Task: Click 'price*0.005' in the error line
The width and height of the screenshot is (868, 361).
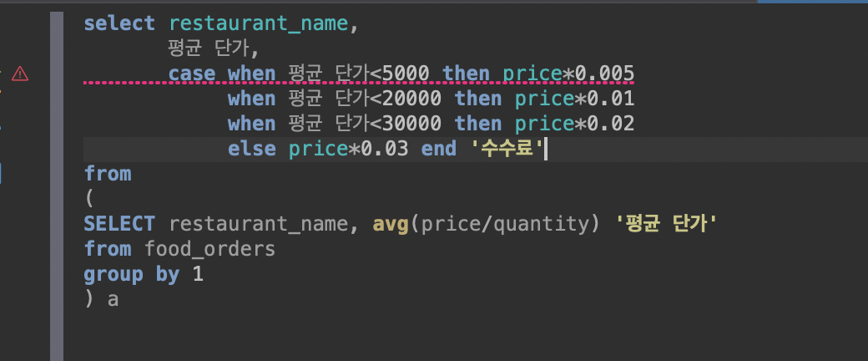Action: click(568, 74)
